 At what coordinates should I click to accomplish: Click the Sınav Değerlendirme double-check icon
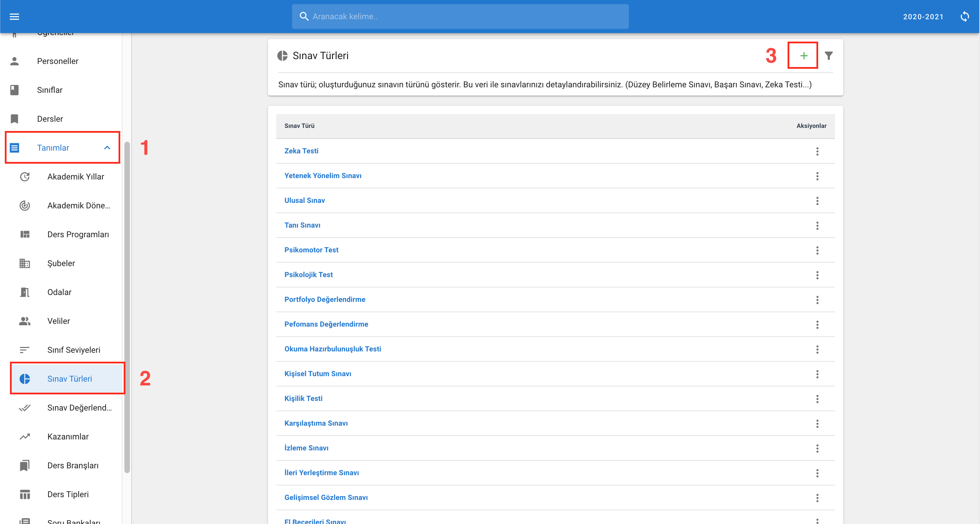[25, 407]
